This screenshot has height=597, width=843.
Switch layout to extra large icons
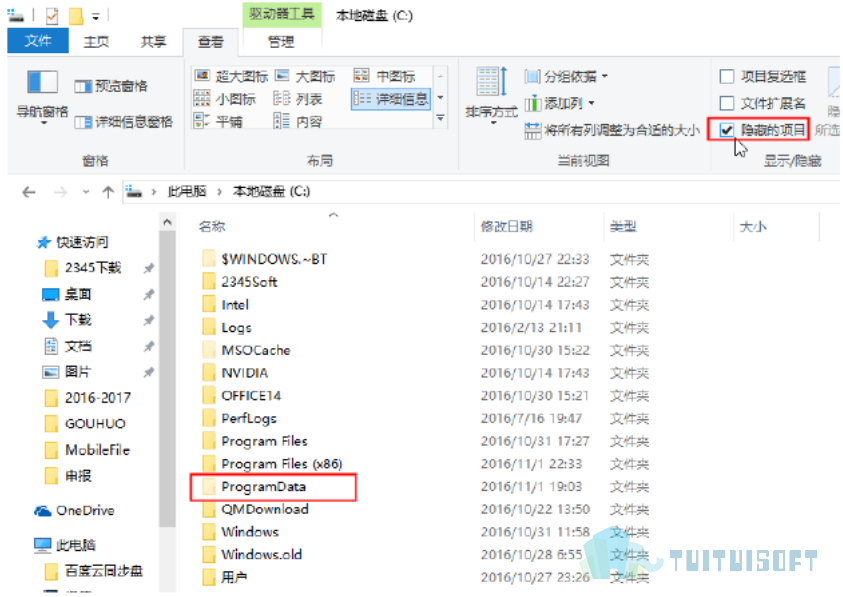pyautogui.click(x=231, y=76)
